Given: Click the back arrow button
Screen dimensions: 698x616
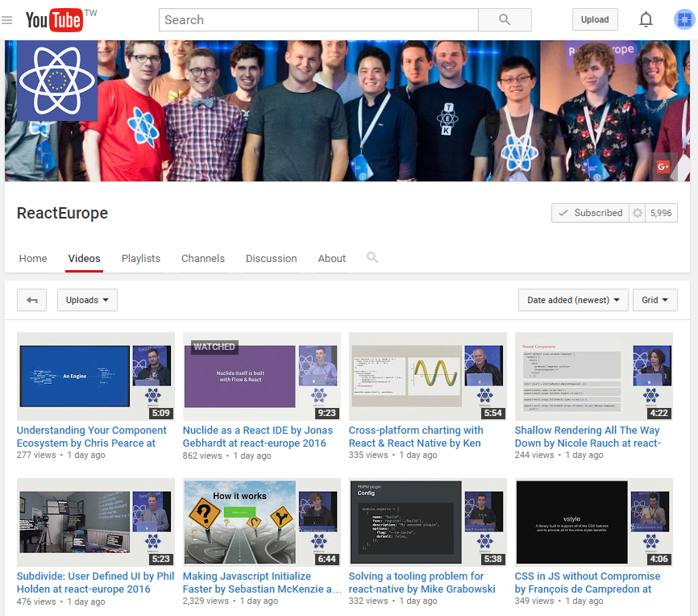Looking at the screenshot, I should click(32, 300).
